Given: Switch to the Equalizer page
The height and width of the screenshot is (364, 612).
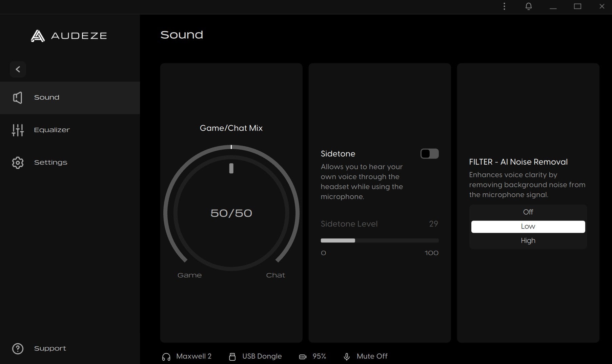Looking at the screenshot, I should [52, 130].
